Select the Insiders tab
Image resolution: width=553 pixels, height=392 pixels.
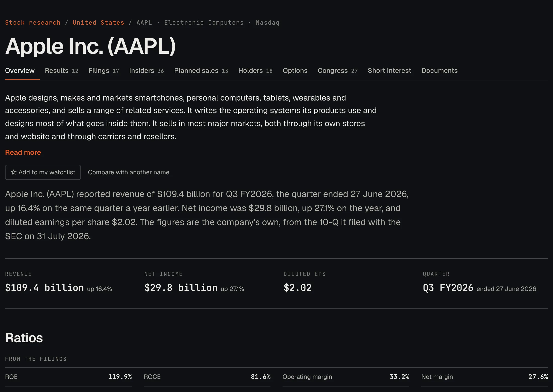point(147,71)
